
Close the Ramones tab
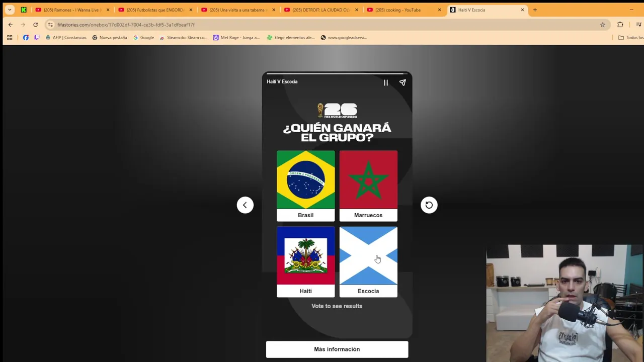[108, 10]
